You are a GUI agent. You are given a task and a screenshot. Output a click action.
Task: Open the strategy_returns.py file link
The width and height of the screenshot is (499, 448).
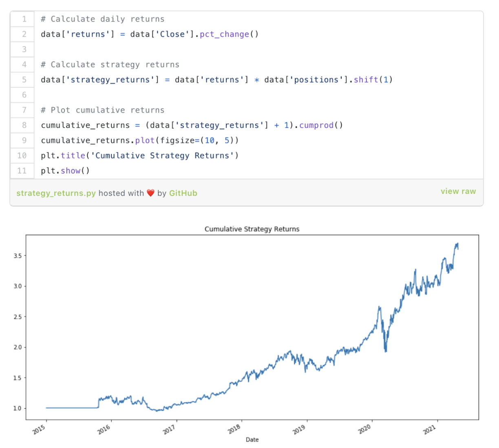point(56,193)
